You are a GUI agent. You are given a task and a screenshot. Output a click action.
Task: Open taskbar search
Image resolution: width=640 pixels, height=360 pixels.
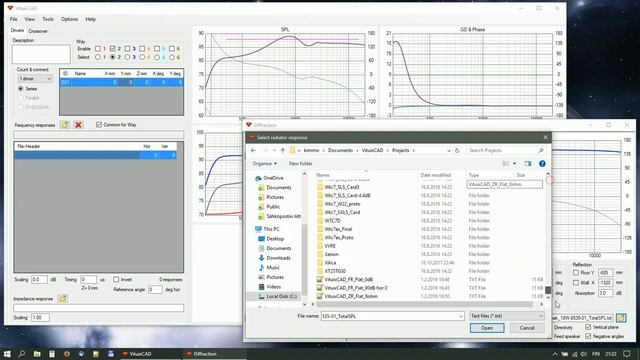22,354
